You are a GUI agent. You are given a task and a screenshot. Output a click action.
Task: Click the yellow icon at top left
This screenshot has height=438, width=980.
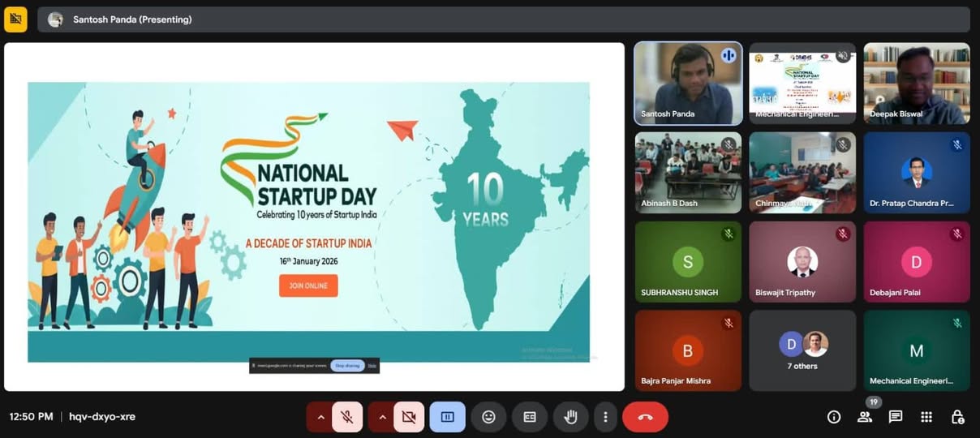(x=15, y=19)
